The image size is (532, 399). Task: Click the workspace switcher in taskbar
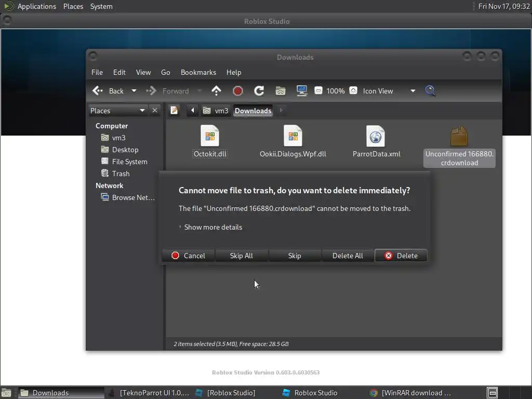coord(493,393)
